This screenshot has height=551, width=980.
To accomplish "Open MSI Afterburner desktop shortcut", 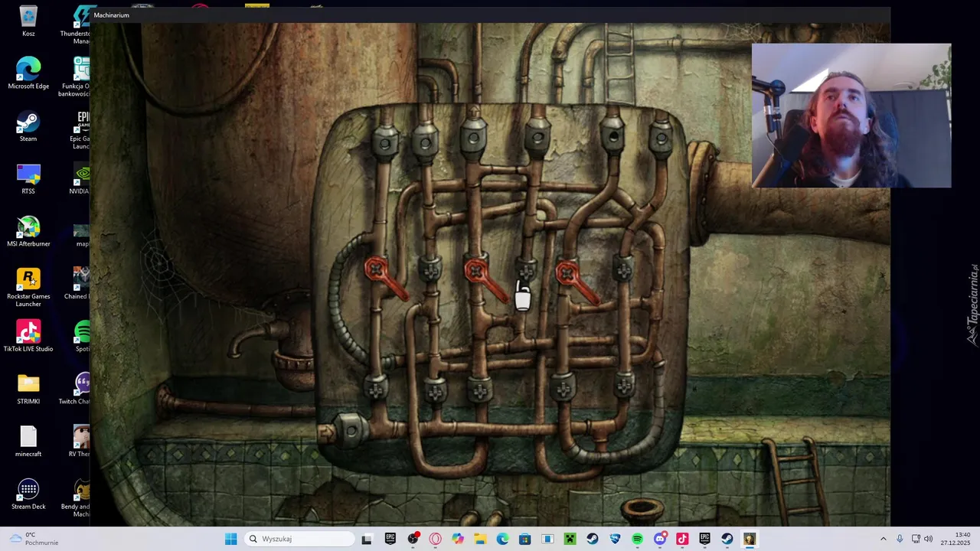I will click(x=28, y=231).
